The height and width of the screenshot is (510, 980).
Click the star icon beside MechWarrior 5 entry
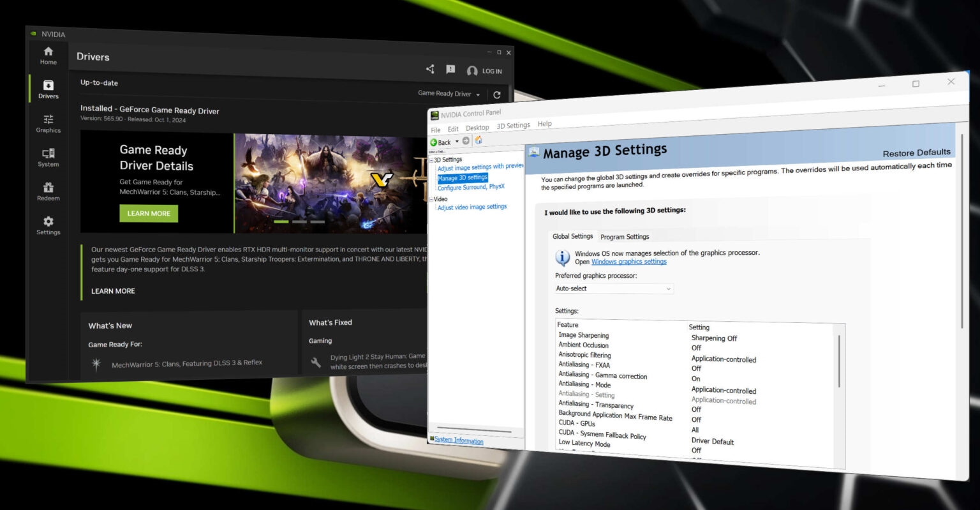coord(96,364)
